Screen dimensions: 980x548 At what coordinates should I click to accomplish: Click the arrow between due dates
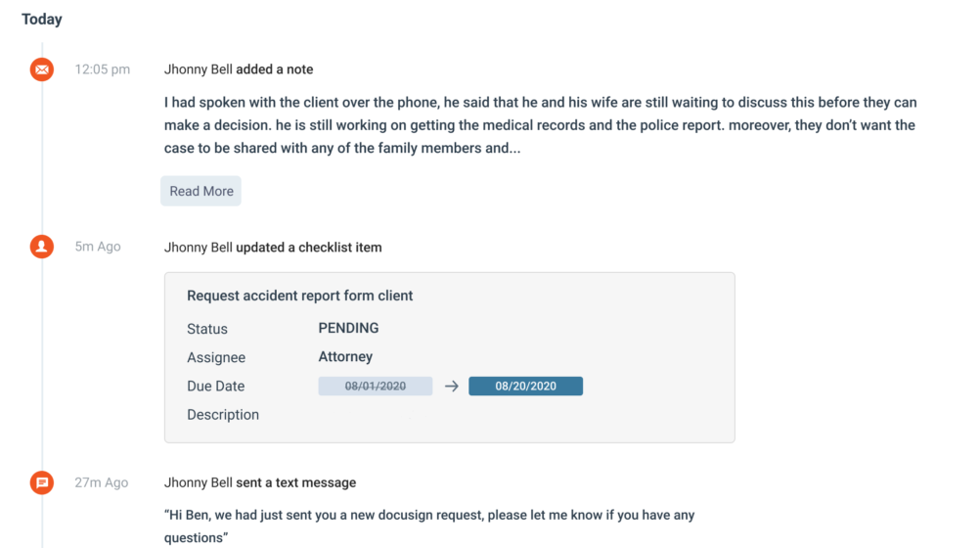451,387
